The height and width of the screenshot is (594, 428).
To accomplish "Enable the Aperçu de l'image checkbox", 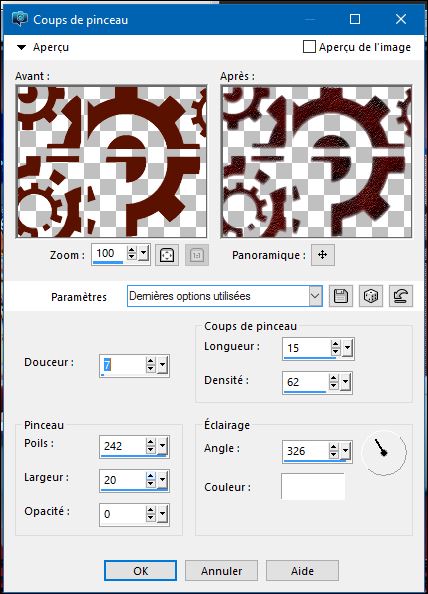I will pyautogui.click(x=309, y=47).
